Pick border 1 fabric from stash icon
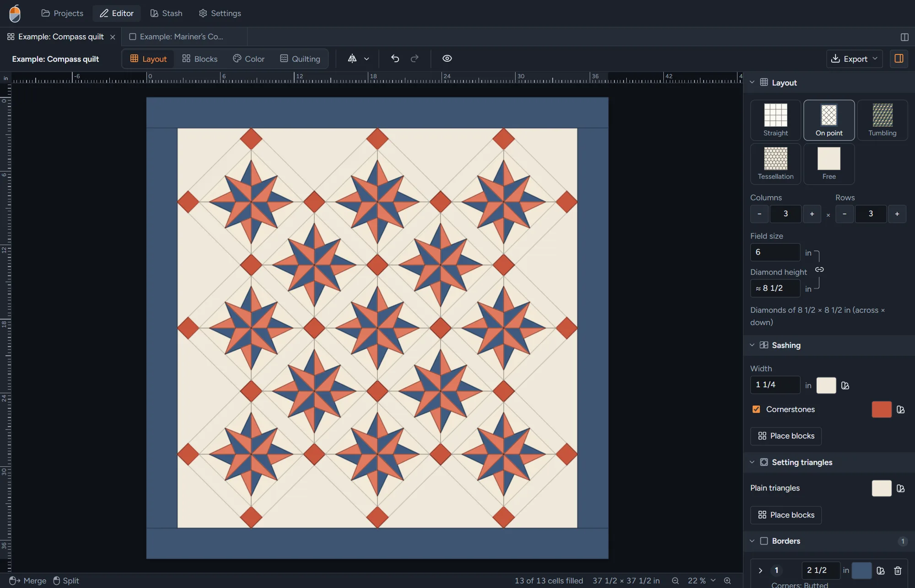 point(881,571)
